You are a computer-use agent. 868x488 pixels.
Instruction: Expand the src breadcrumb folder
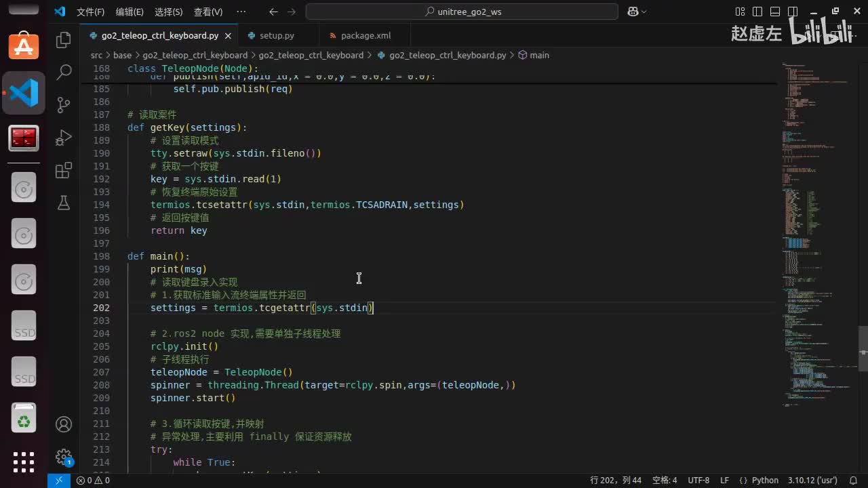[x=96, y=55]
